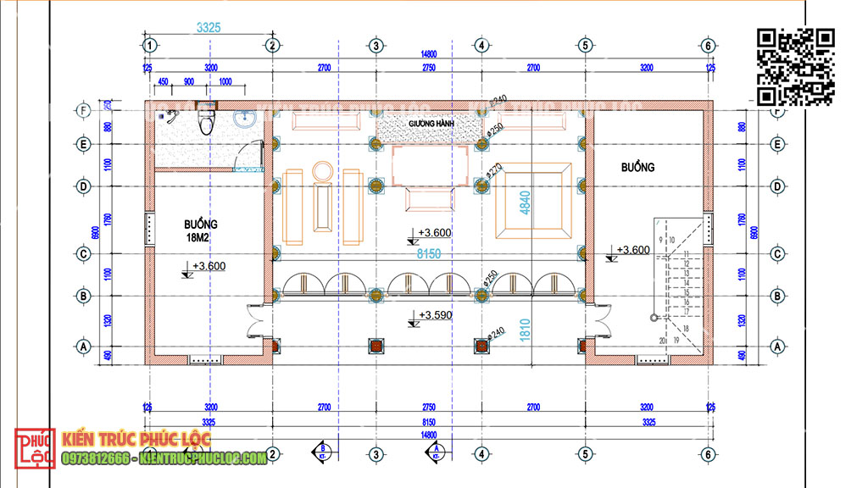The height and width of the screenshot is (488, 868).
Task: Select the round table furniture symbol
Action: pyautogui.click(x=323, y=171)
